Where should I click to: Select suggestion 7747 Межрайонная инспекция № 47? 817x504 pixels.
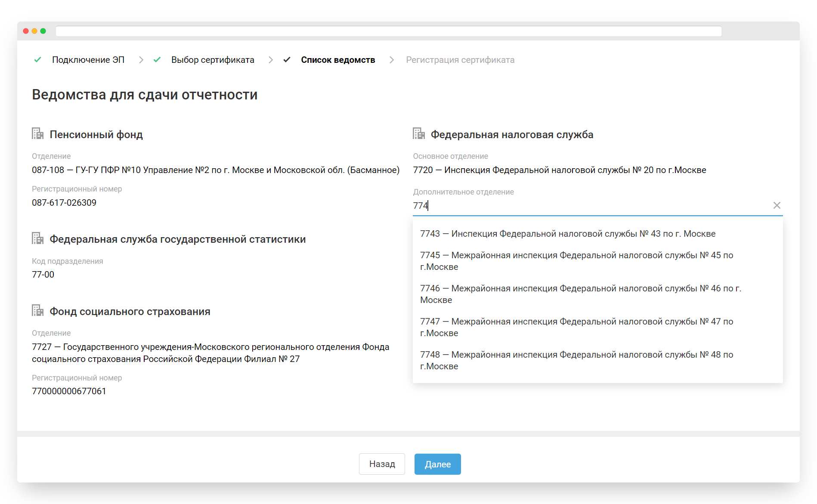[576, 327]
